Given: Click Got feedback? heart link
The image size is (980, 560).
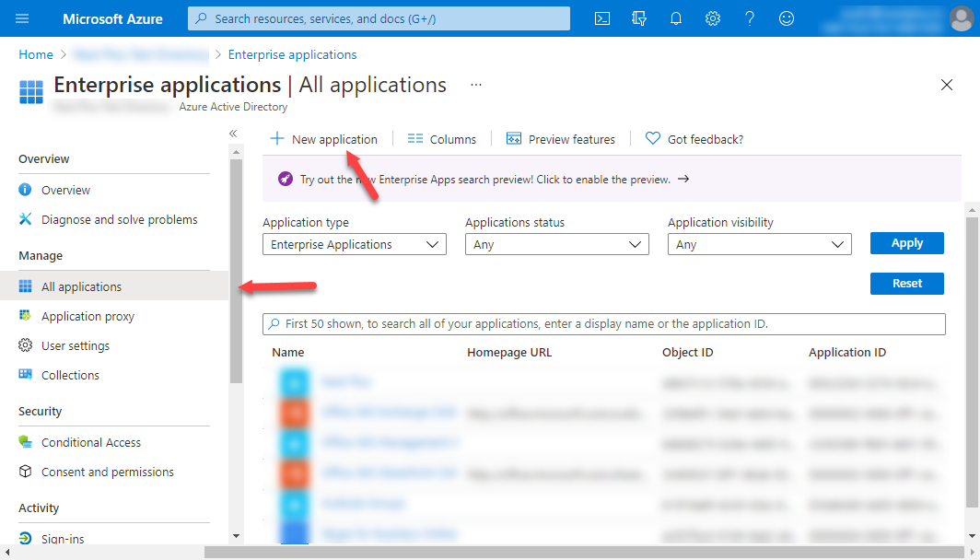Looking at the screenshot, I should (694, 139).
